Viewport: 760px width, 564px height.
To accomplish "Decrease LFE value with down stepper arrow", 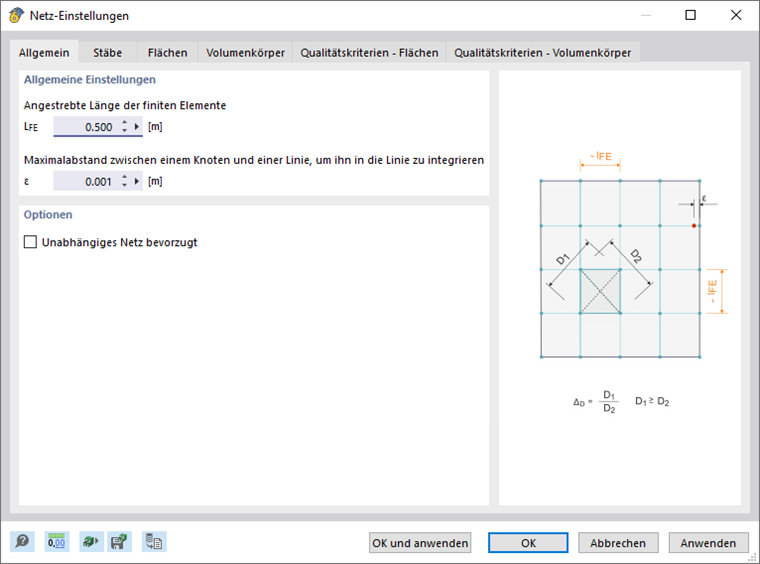I will click(125, 130).
